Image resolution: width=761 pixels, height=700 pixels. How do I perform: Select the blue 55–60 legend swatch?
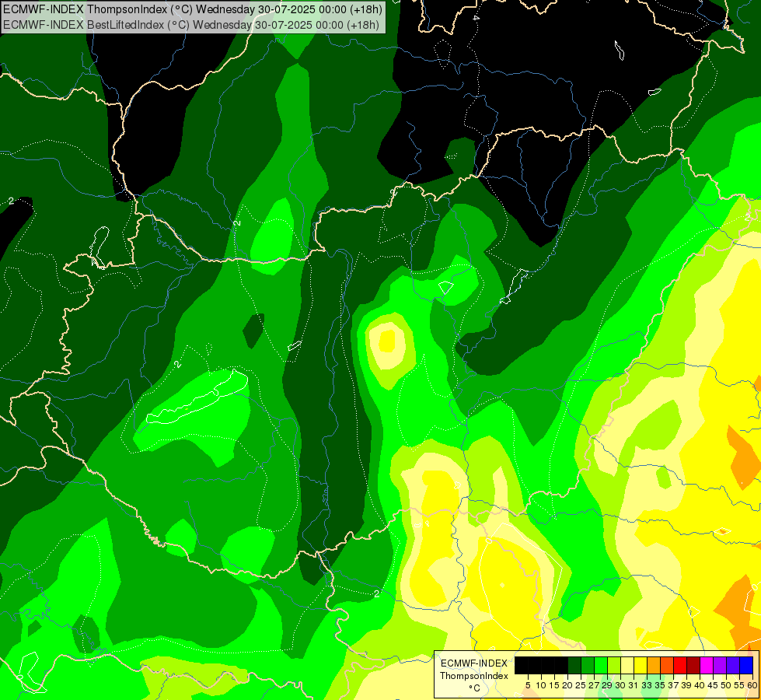(746, 665)
